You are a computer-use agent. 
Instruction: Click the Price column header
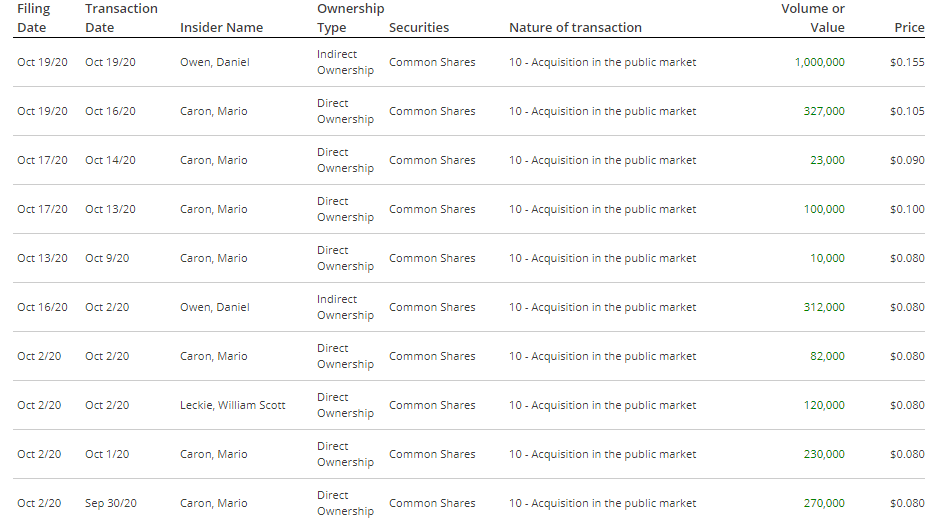(x=908, y=28)
